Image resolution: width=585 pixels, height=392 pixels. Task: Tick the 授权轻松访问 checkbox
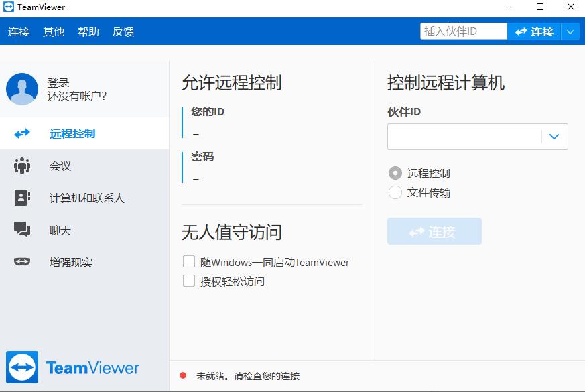tap(189, 281)
